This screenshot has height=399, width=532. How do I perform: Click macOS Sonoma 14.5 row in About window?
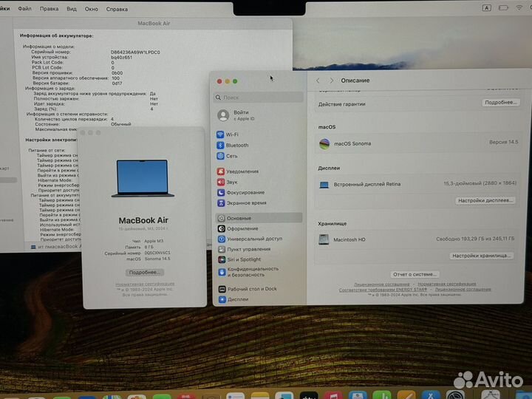pos(149,259)
